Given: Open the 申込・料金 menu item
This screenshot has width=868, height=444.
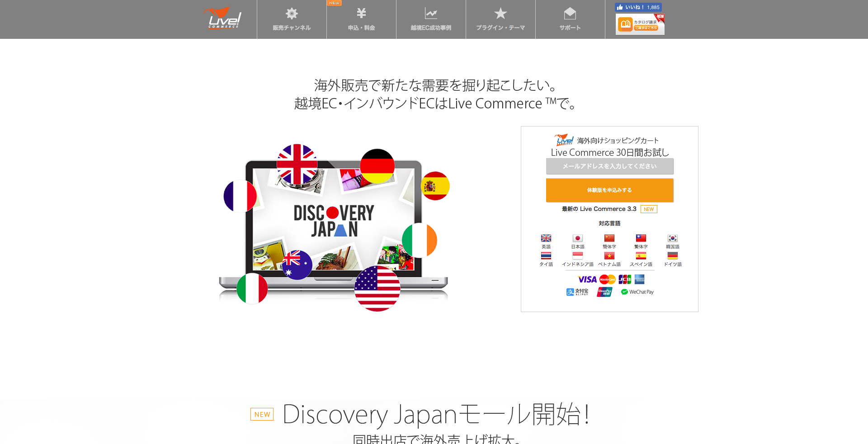Looking at the screenshot, I should tap(361, 13).
